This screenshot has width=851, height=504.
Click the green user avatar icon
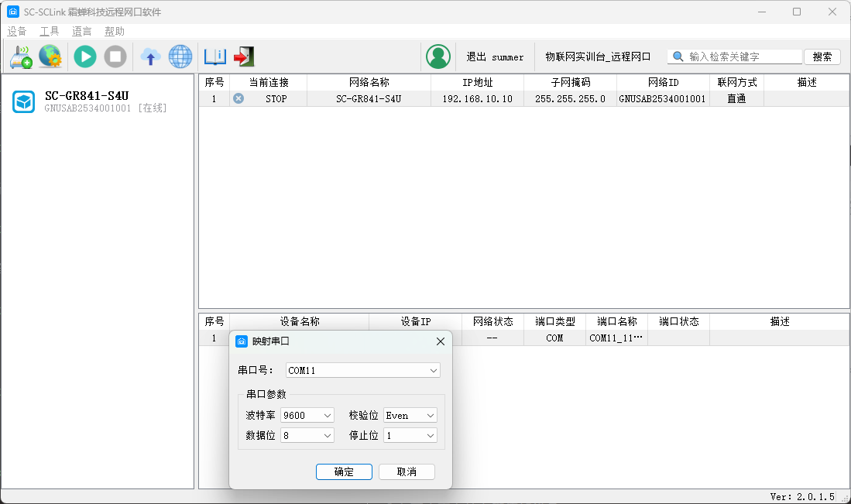pos(438,57)
